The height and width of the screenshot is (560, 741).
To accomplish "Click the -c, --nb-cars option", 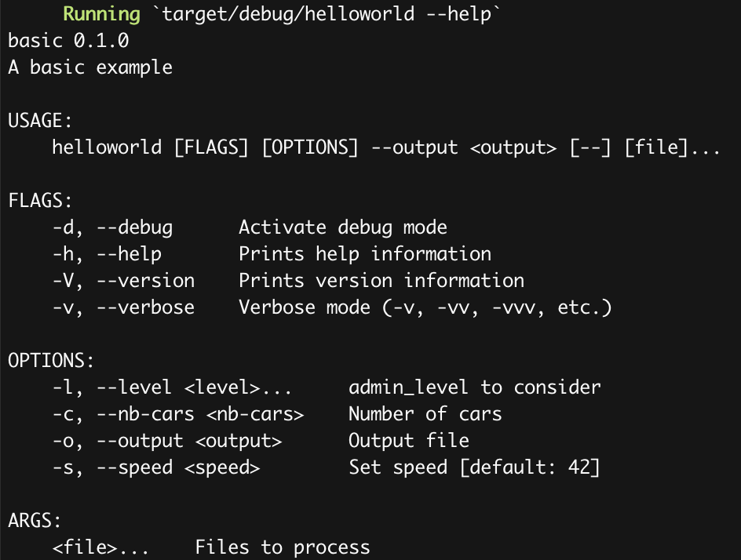I will click(x=178, y=414).
